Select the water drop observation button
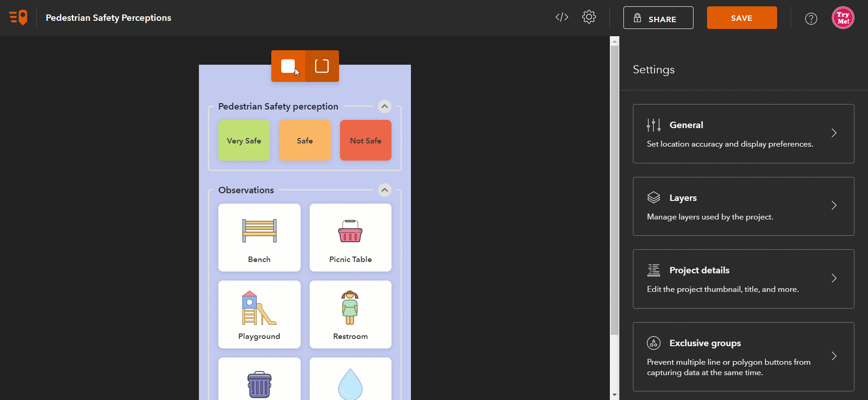This screenshot has width=868, height=400. point(350,379)
